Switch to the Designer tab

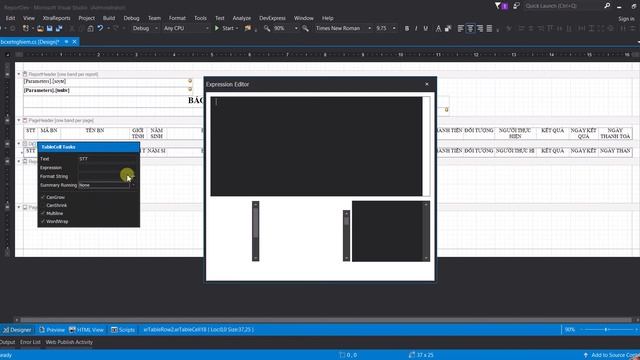[17, 329]
